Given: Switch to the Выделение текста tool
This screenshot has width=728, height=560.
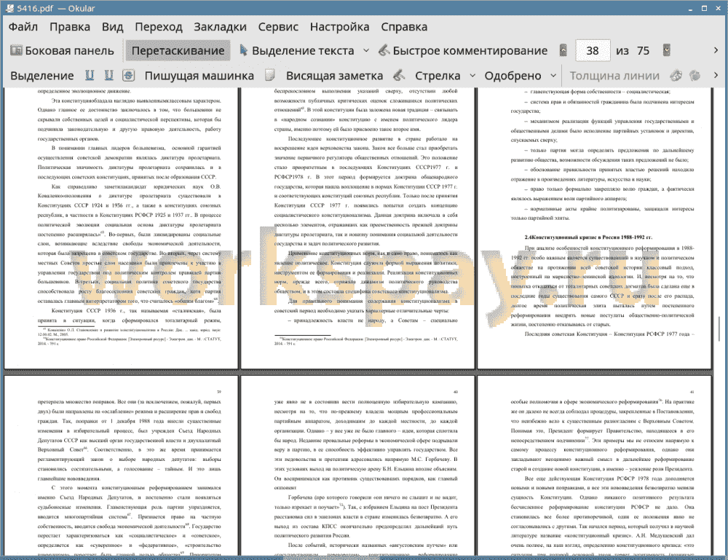Looking at the screenshot, I should point(296,51).
